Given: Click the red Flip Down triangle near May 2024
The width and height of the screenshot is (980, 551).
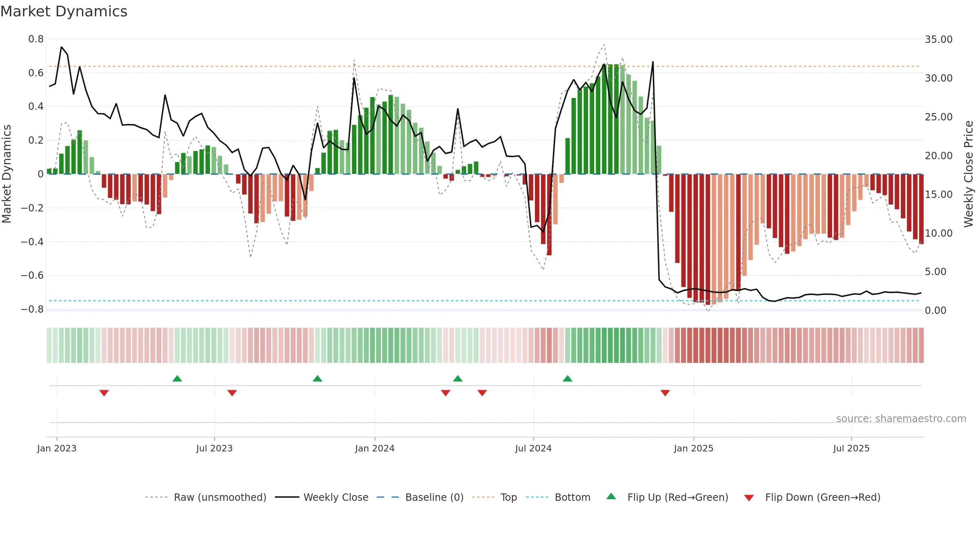Looking at the screenshot, I should [x=482, y=393].
